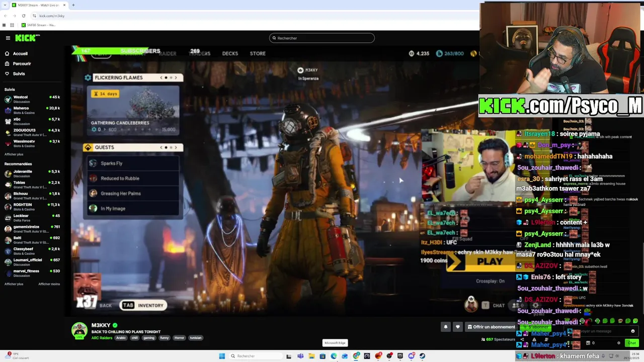Click the report warning triangle icon
Screen dimensions: 644x362
click(x=534, y=339)
